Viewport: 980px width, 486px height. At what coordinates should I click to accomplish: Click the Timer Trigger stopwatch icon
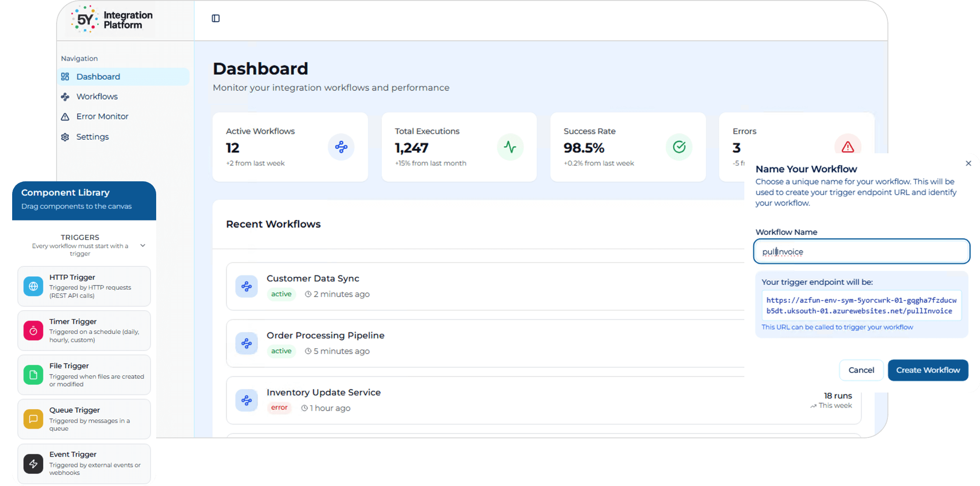(x=33, y=331)
